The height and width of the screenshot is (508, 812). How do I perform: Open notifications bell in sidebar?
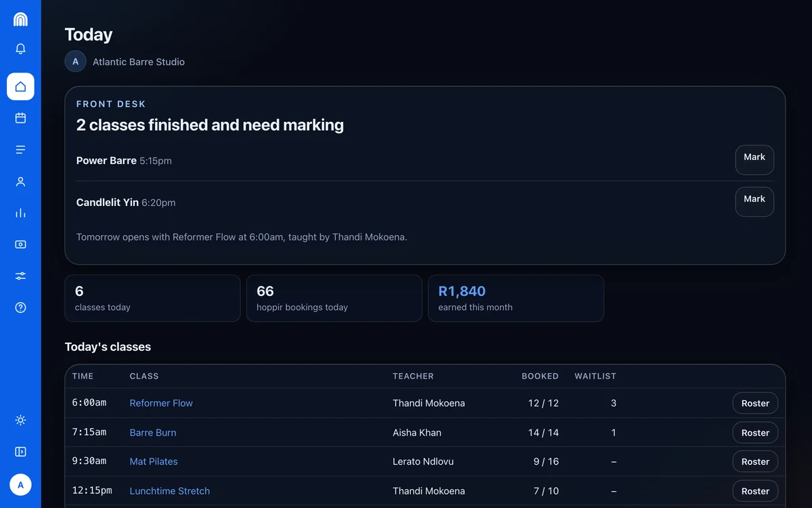point(20,49)
